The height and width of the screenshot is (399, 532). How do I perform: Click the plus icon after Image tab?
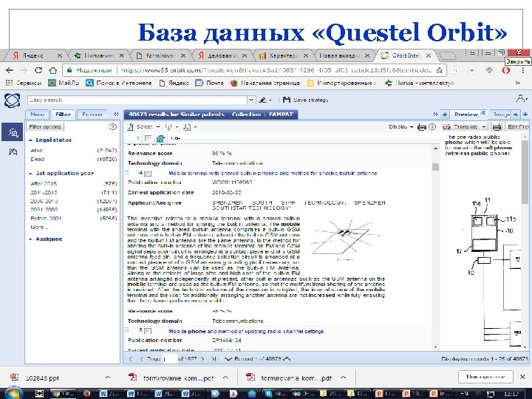point(525,115)
